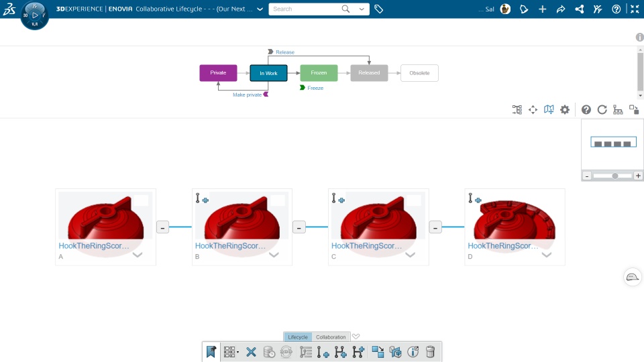Click the trash delete icon
Screen dimensions: 644x362
(x=430, y=352)
